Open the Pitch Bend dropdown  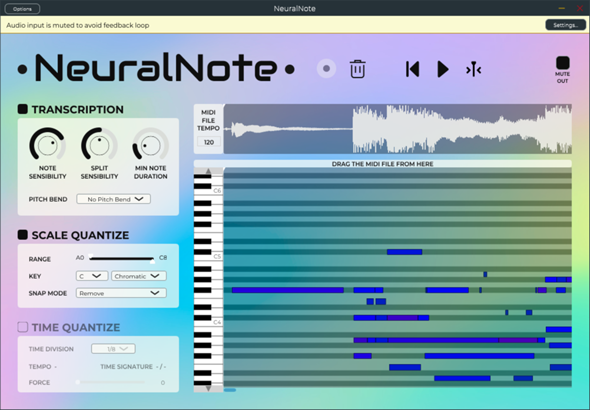coord(114,199)
